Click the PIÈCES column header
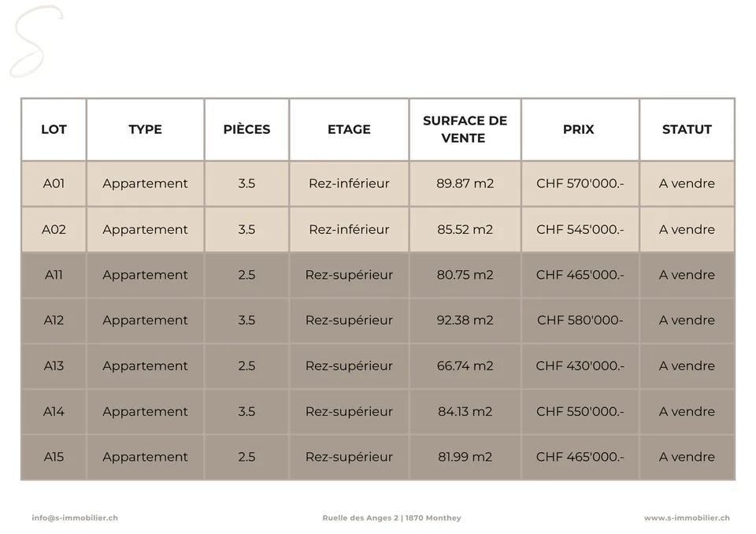The image size is (756, 534). (x=246, y=129)
